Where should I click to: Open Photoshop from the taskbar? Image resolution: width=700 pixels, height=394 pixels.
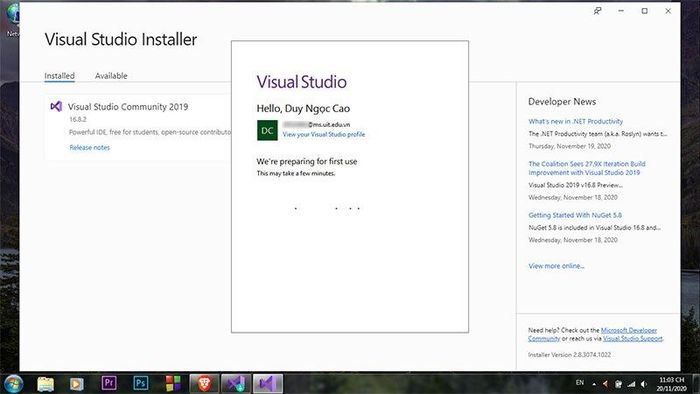(x=140, y=383)
